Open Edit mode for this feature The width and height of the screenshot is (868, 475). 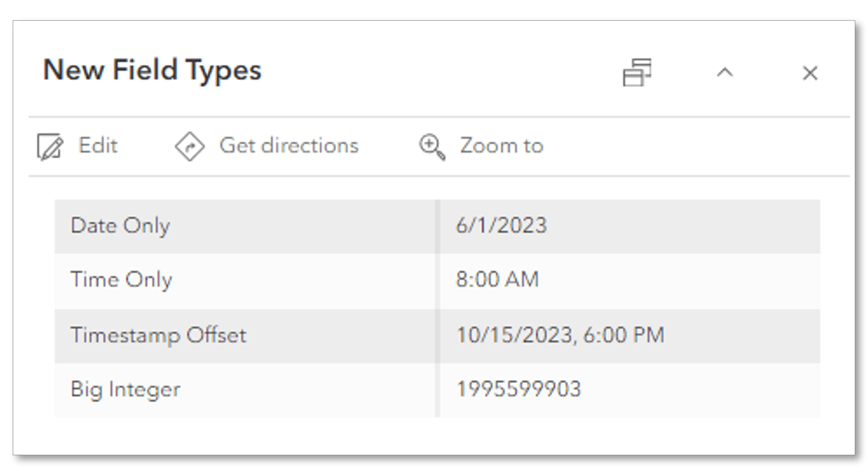pyautogui.click(x=97, y=146)
